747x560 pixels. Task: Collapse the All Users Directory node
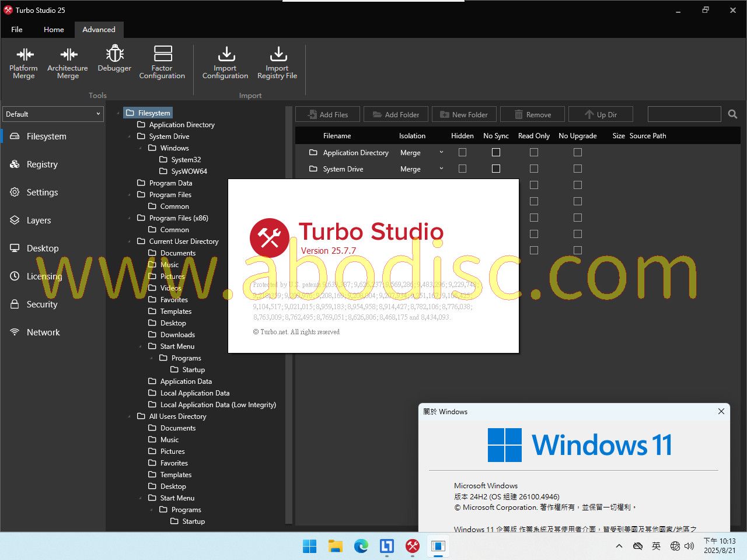(x=130, y=416)
